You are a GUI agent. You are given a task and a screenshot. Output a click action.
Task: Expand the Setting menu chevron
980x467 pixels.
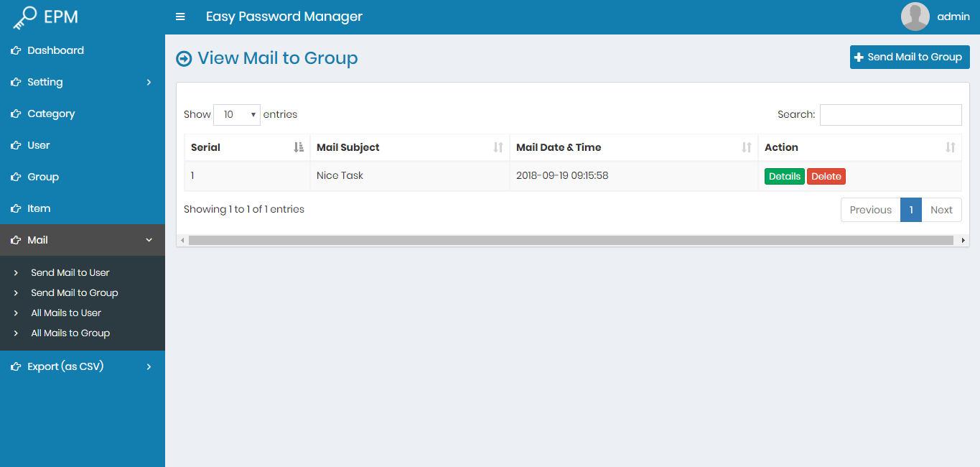[149, 82]
